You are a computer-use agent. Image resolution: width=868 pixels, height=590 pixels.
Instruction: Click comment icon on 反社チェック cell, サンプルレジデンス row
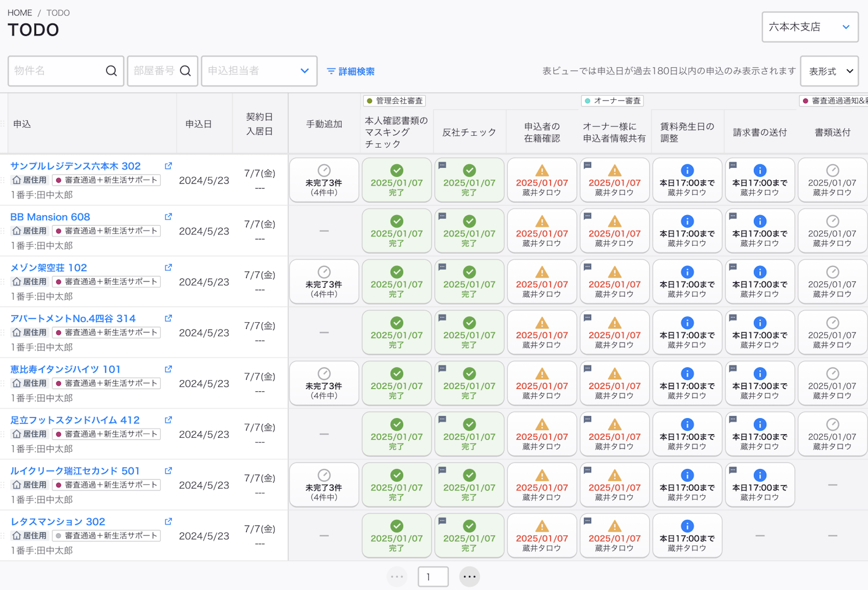tap(442, 165)
